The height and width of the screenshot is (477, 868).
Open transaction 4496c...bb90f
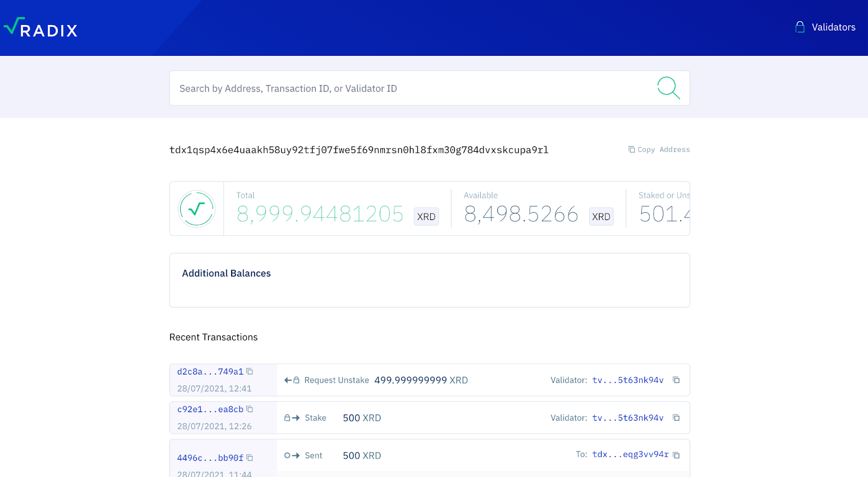click(x=210, y=458)
